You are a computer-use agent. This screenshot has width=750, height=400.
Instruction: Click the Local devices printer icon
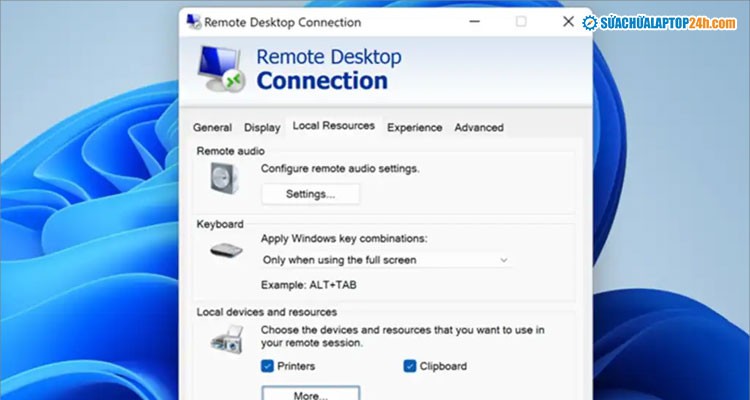click(225, 343)
